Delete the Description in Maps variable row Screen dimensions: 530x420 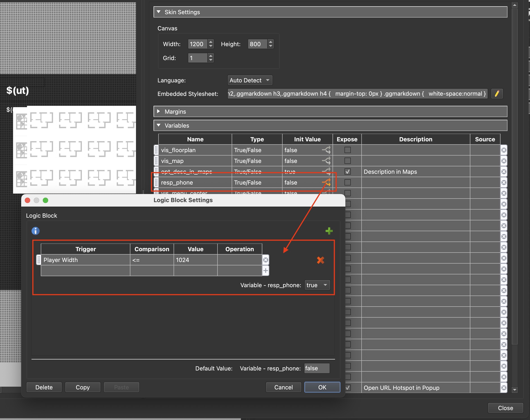coord(504,172)
